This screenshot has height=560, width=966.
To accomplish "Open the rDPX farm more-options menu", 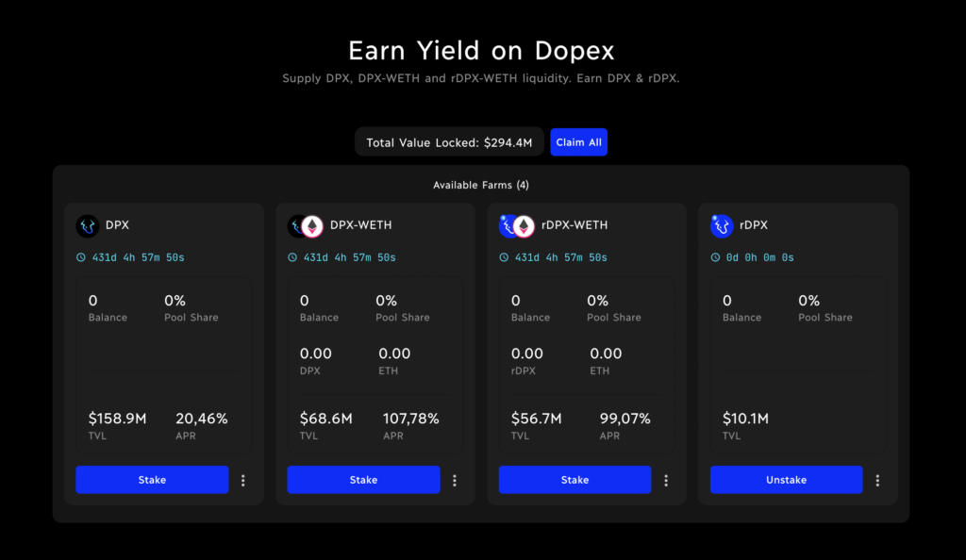I will tap(877, 480).
